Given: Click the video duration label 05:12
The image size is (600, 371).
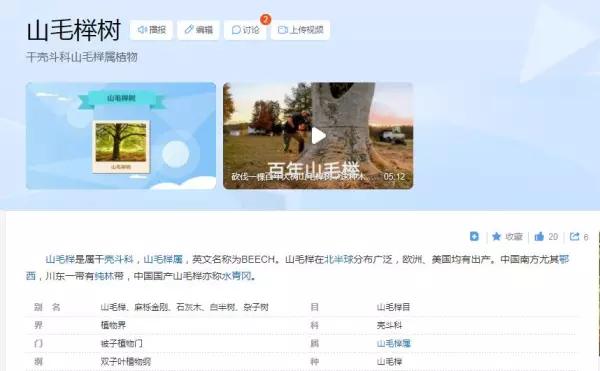Looking at the screenshot, I should (394, 177).
